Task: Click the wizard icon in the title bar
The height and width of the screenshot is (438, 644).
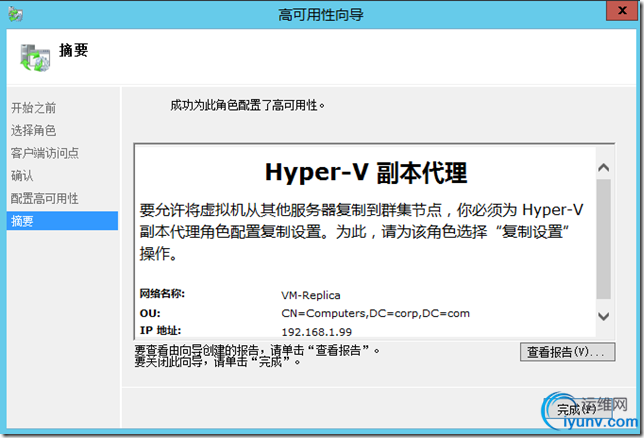Action: [x=15, y=14]
